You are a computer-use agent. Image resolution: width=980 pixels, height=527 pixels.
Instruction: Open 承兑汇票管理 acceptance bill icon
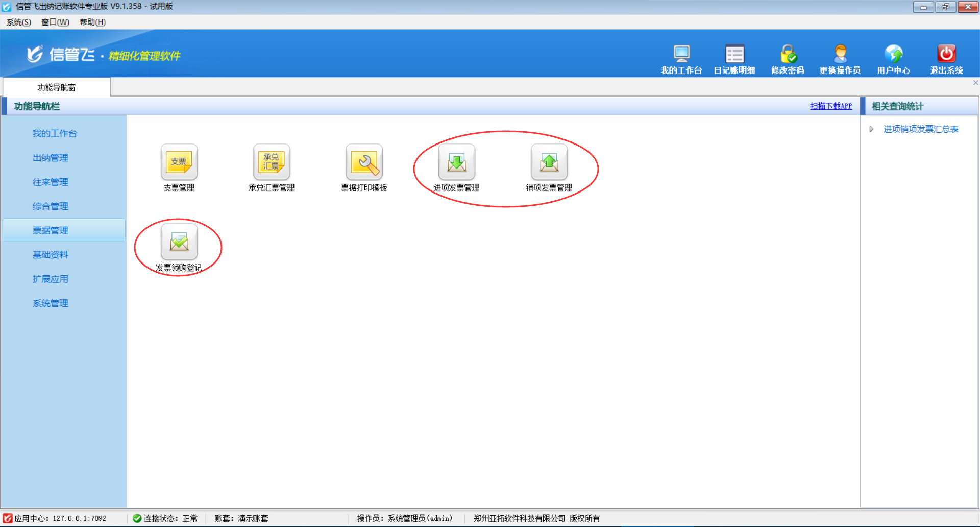coord(271,162)
